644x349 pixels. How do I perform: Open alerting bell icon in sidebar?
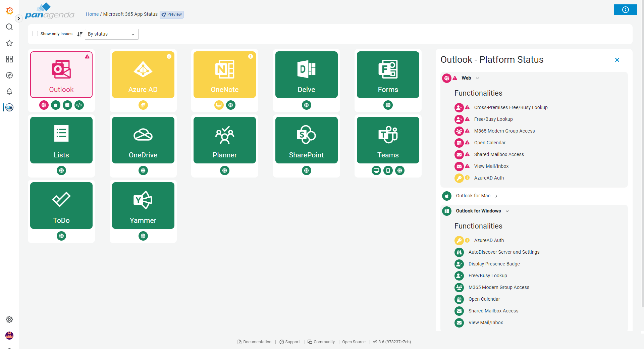point(9,91)
